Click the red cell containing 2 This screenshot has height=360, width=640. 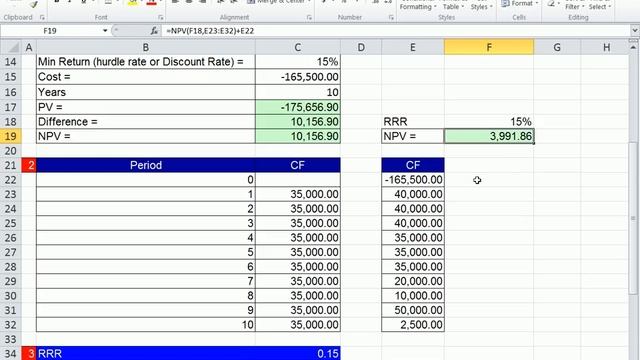[29, 165]
